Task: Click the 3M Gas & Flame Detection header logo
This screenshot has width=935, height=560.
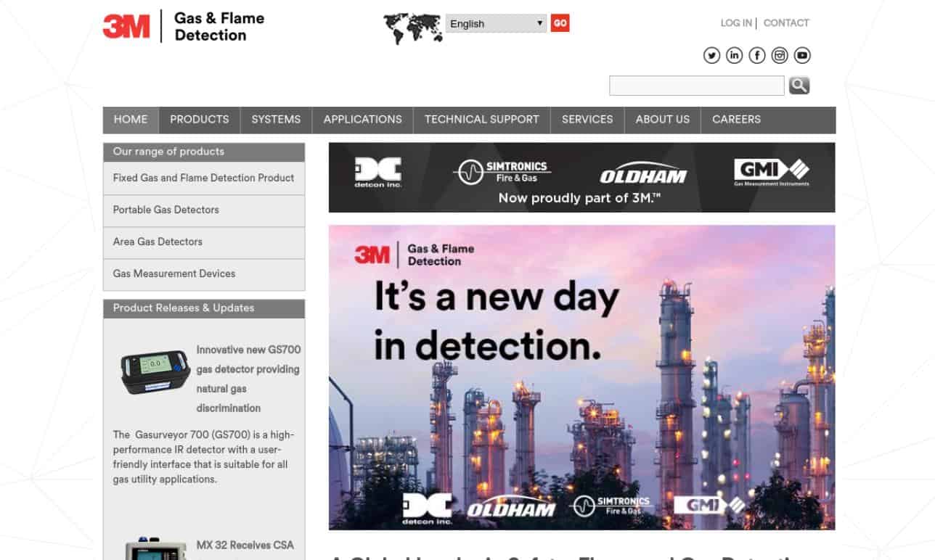Action: tap(184, 26)
